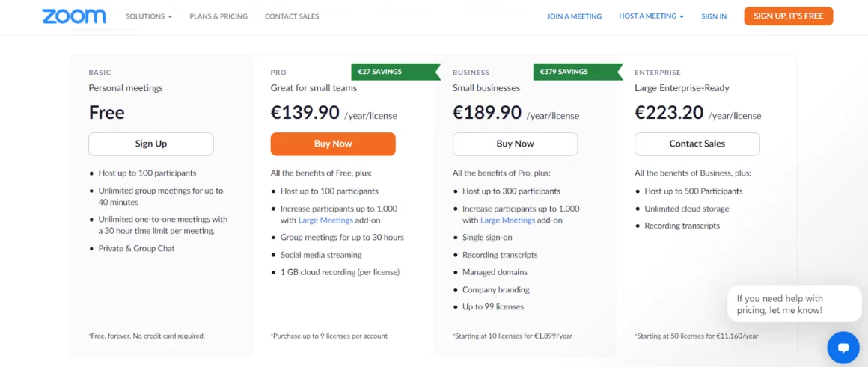Click Buy Now for the Business plan
Viewport: 868px width, 367px height.
pyautogui.click(x=515, y=144)
